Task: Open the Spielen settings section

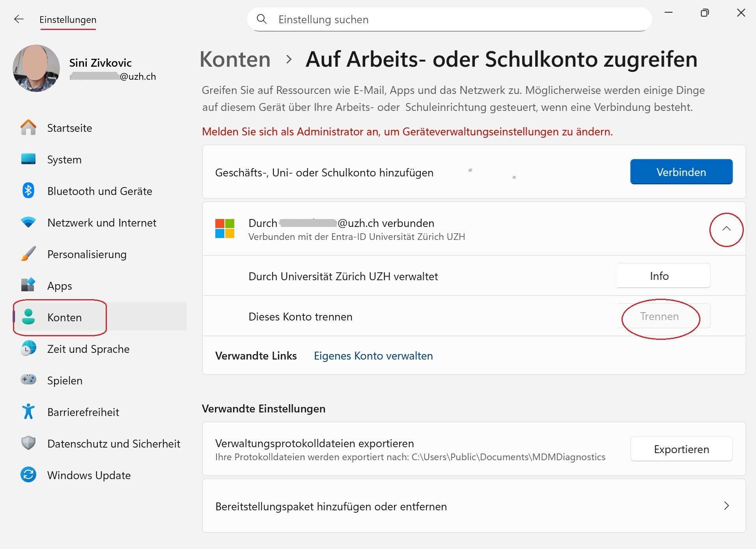Action: point(65,380)
